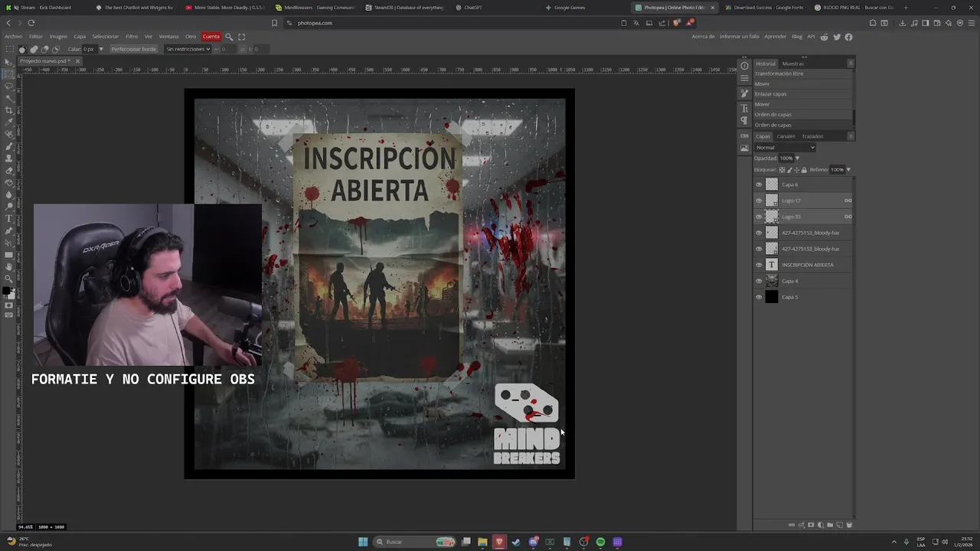Show hidden icons in system tray
Screen dimensions: 980x551
[896, 542]
